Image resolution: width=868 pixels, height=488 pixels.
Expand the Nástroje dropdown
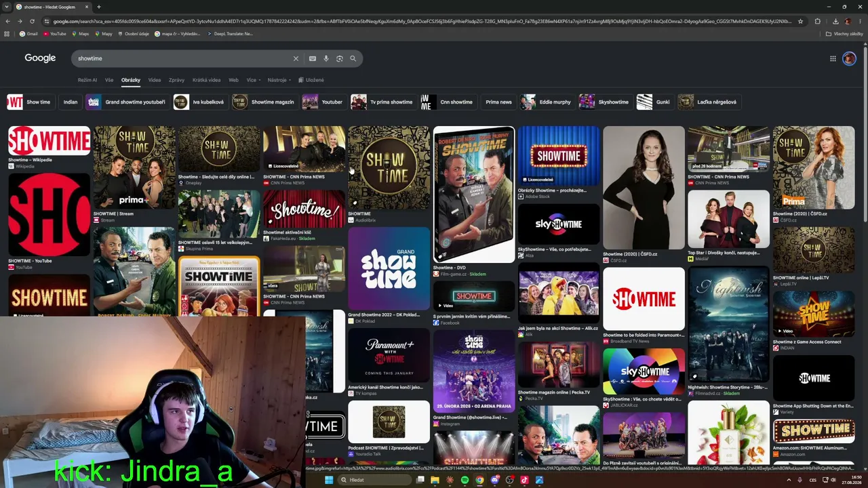pos(279,80)
